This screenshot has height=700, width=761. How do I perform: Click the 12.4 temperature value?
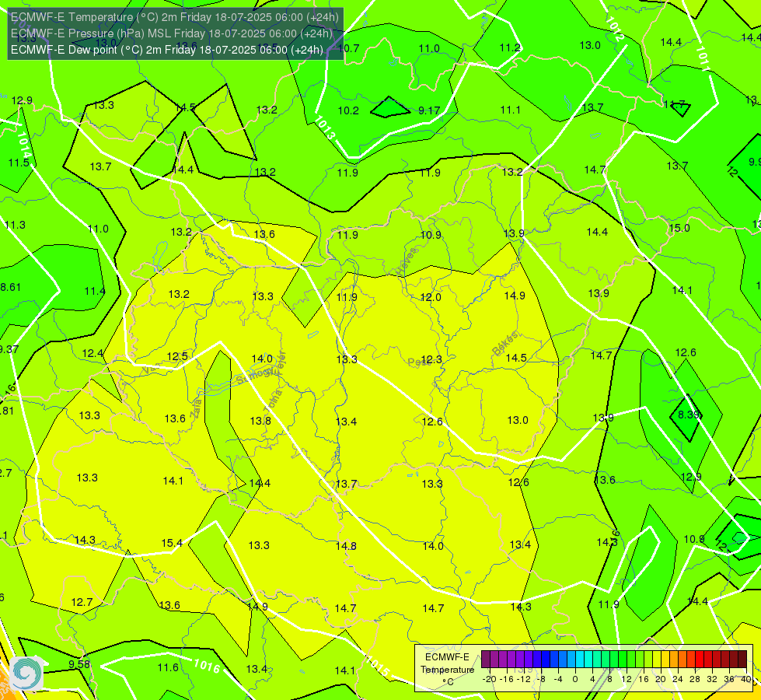93,353
